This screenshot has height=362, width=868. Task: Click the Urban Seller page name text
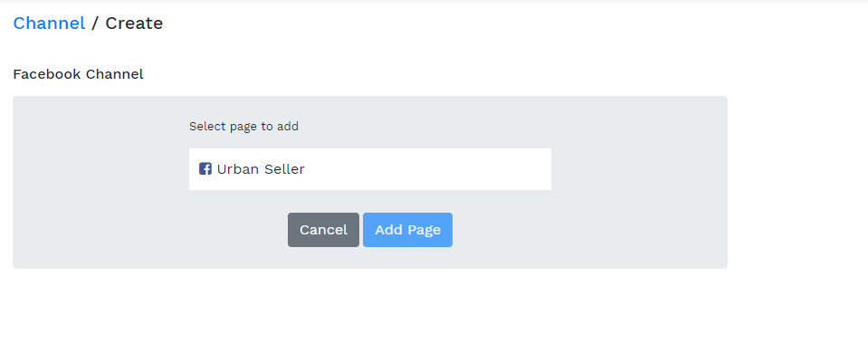click(261, 169)
